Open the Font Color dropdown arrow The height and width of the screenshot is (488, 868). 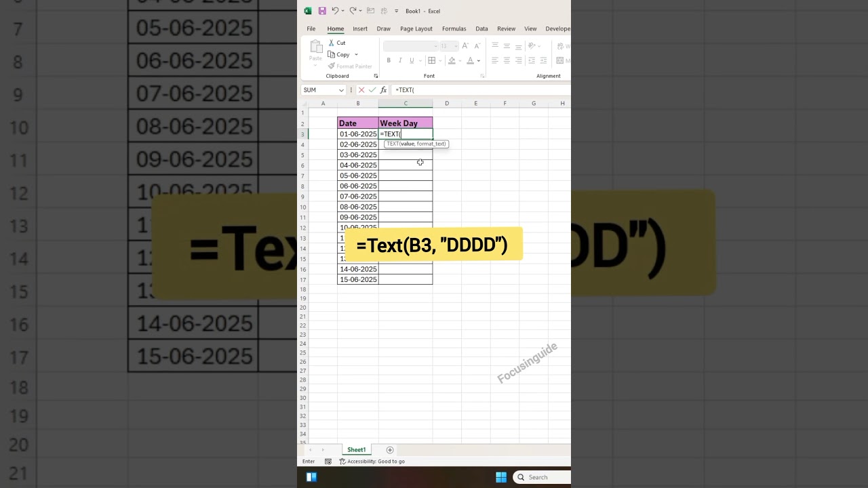click(x=478, y=60)
